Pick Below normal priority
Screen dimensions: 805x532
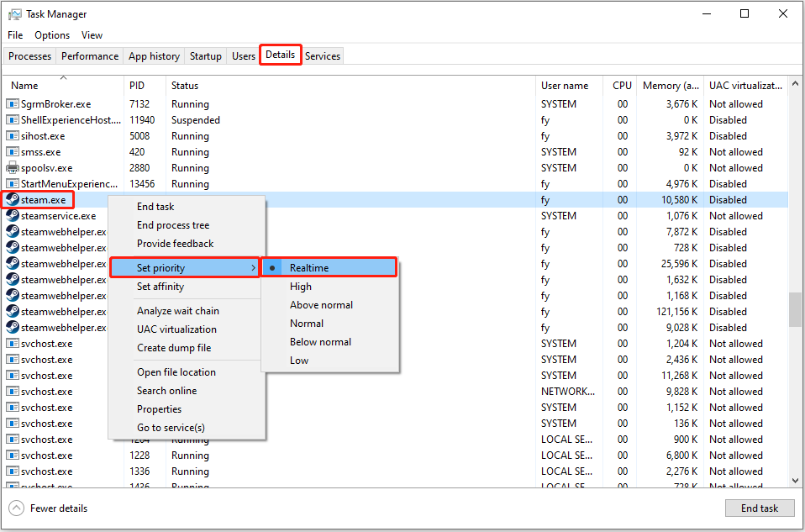click(329, 341)
